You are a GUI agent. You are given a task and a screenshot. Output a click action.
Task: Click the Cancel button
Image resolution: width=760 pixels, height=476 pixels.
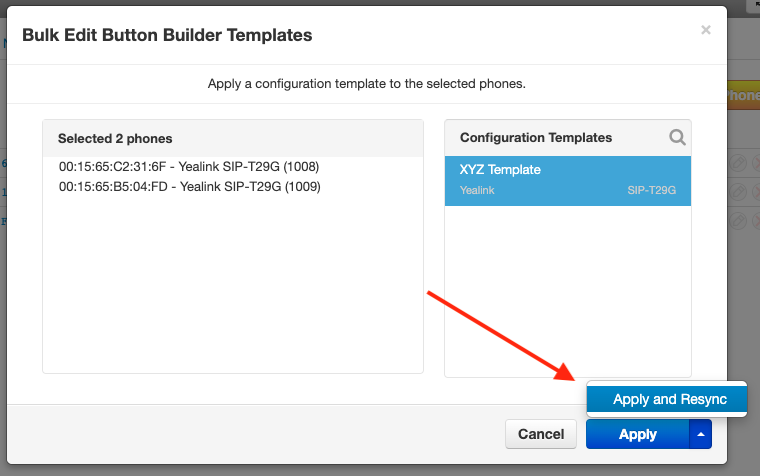tap(541, 434)
